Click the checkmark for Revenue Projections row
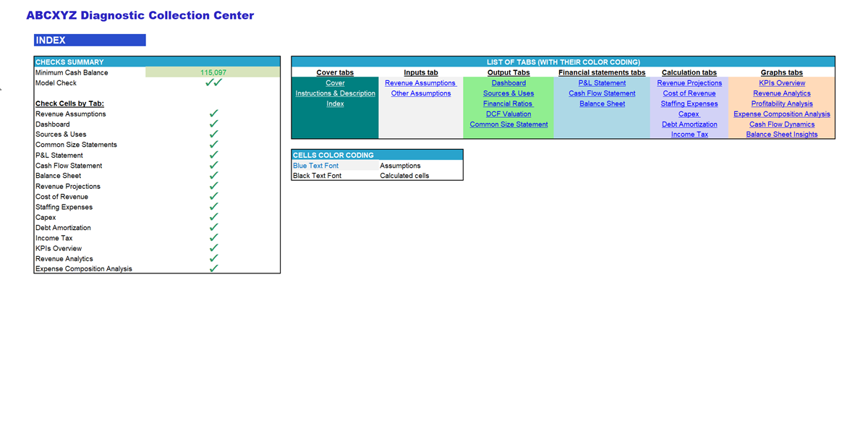This screenshot has width=868, height=434. tap(213, 186)
